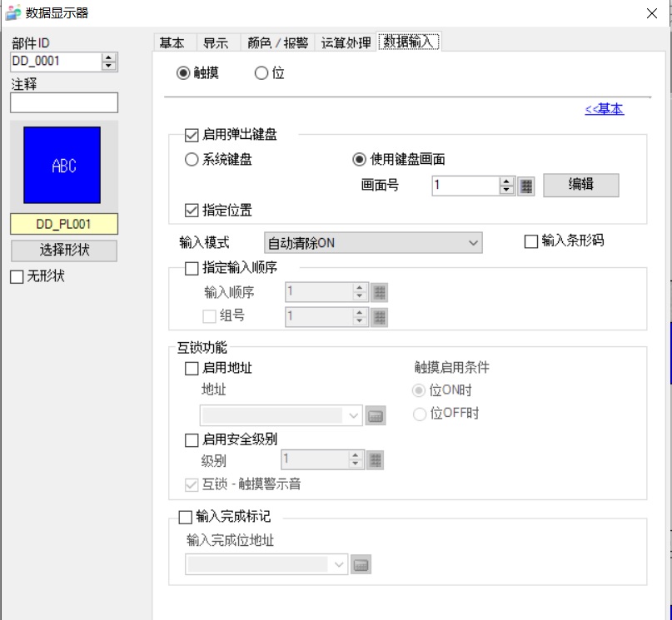Enable the 输入条形码 checkbox
This screenshot has height=620, width=672.
click(x=530, y=242)
